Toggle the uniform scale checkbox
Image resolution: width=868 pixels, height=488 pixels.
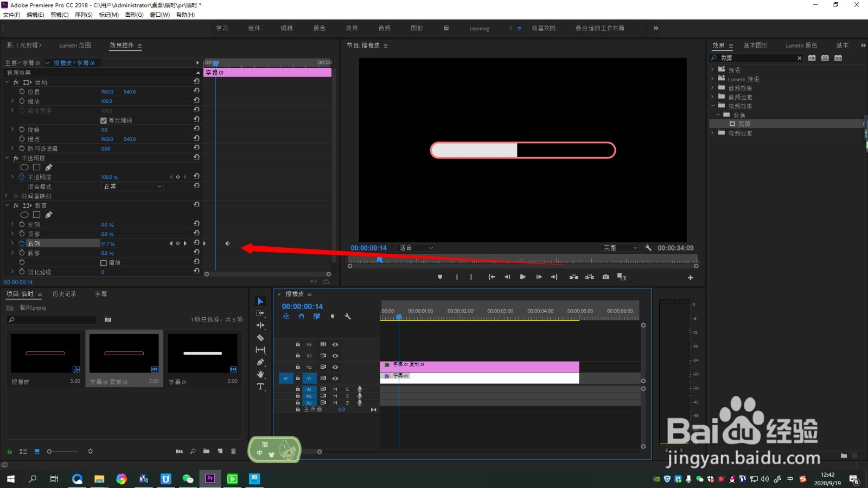tap(104, 120)
